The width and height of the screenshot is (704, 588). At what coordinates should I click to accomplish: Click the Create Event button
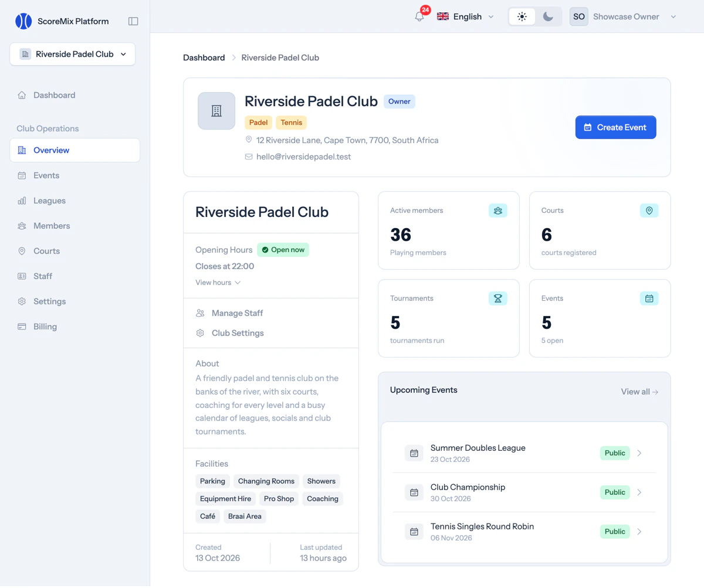[x=616, y=127]
